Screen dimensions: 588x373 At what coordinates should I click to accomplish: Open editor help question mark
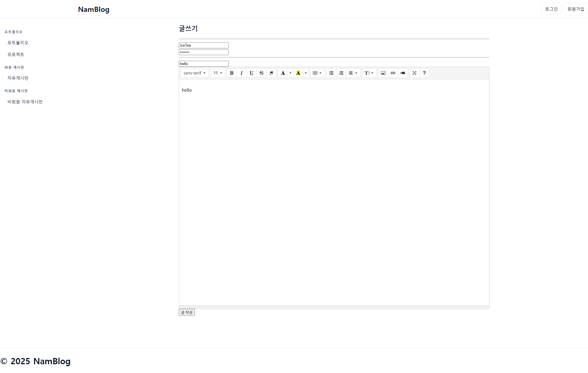click(424, 73)
